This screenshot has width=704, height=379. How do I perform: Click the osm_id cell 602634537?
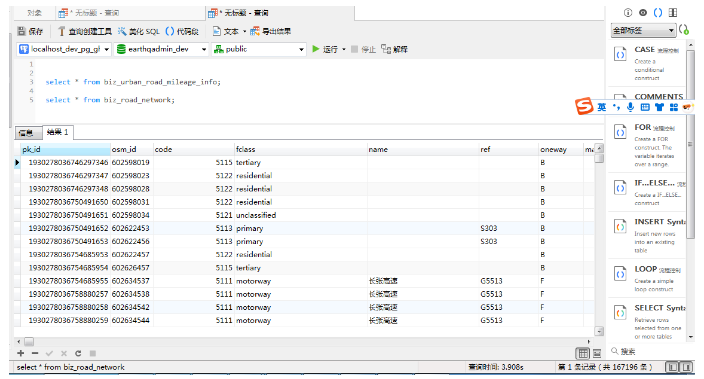pos(131,281)
